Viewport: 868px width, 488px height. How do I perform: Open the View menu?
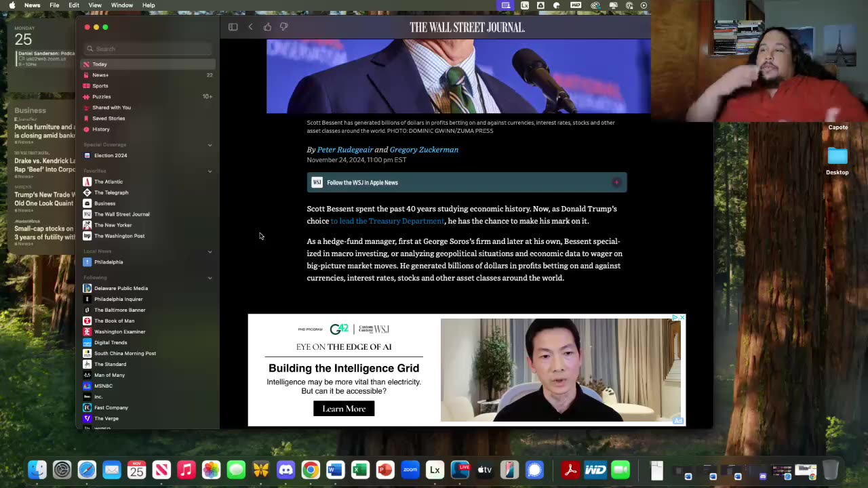coord(95,5)
